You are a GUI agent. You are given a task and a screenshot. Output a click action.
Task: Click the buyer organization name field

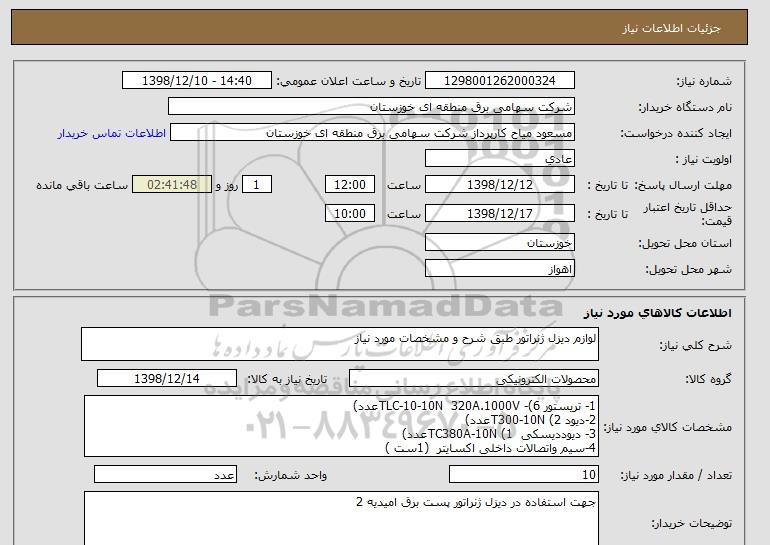(x=372, y=107)
